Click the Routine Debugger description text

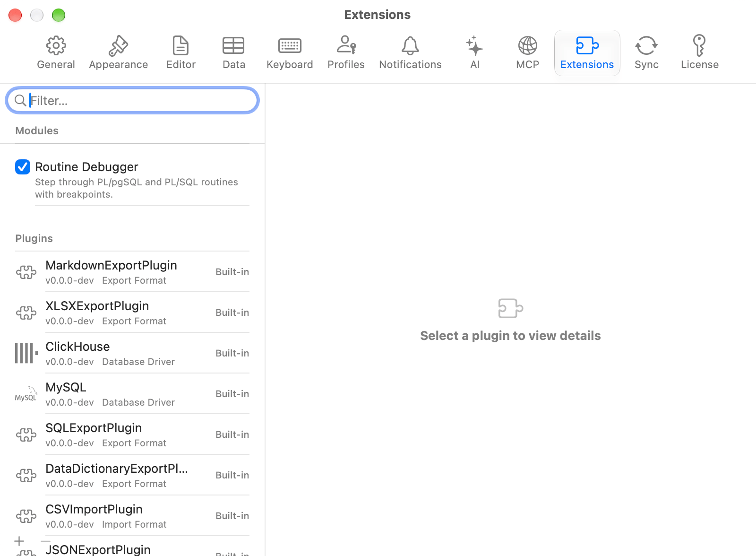pyautogui.click(x=136, y=188)
